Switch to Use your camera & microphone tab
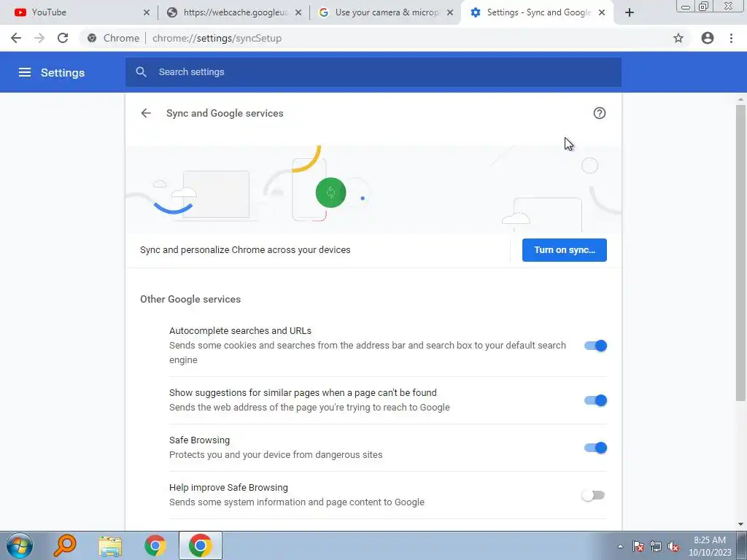Screen dimensions: 747x560 386,13
